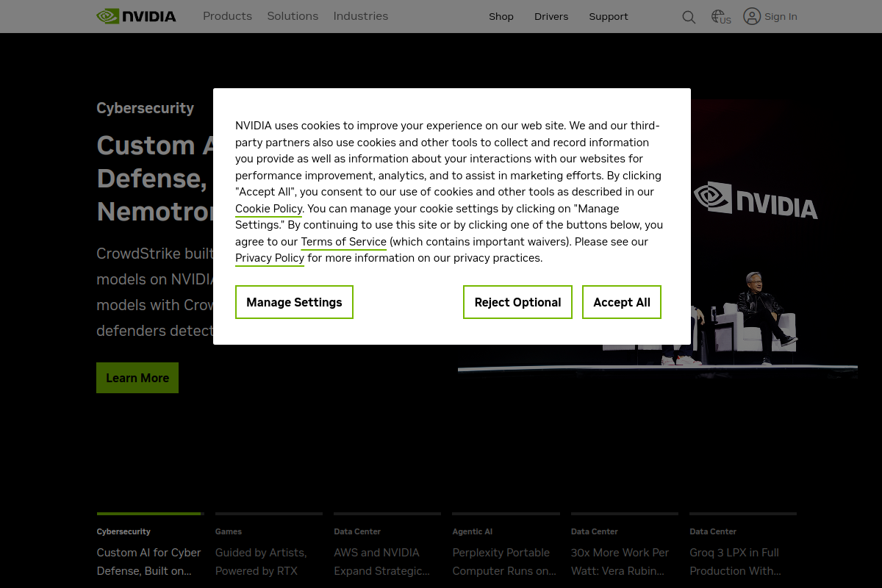Click the Agentic AI carousel label

coord(473,531)
